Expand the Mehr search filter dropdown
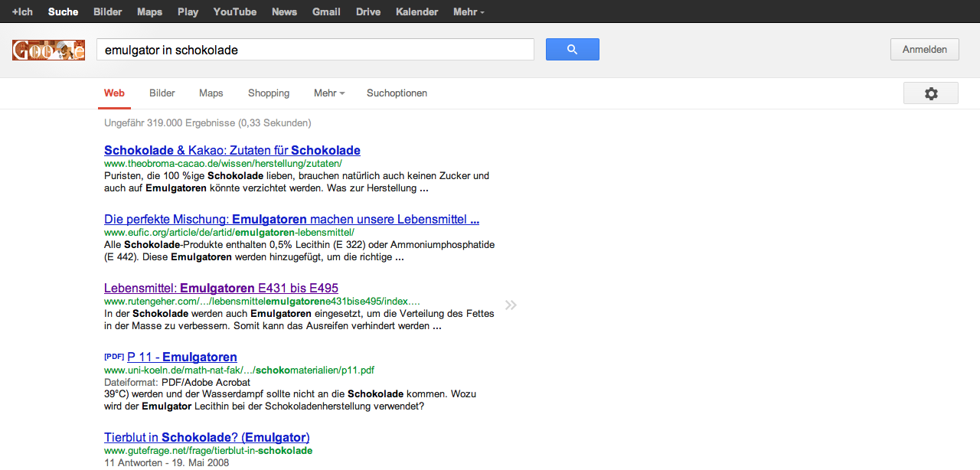The width and height of the screenshot is (980, 470). click(x=328, y=93)
